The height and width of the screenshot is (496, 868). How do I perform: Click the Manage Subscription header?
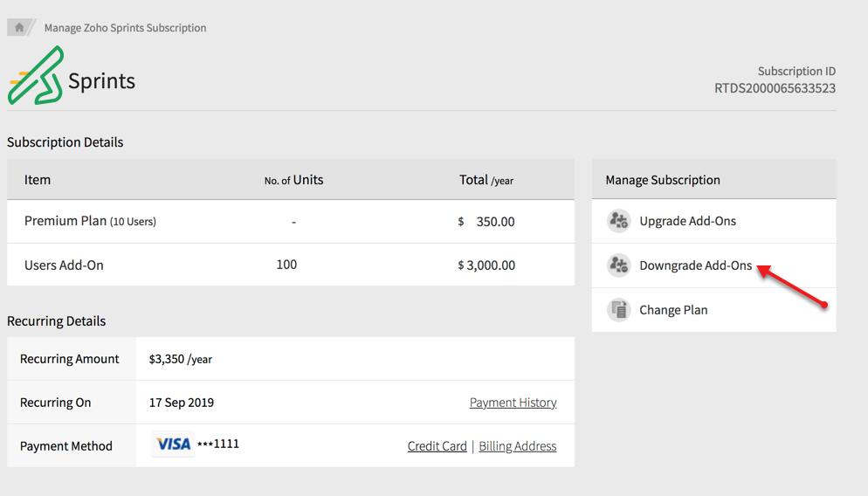point(663,180)
